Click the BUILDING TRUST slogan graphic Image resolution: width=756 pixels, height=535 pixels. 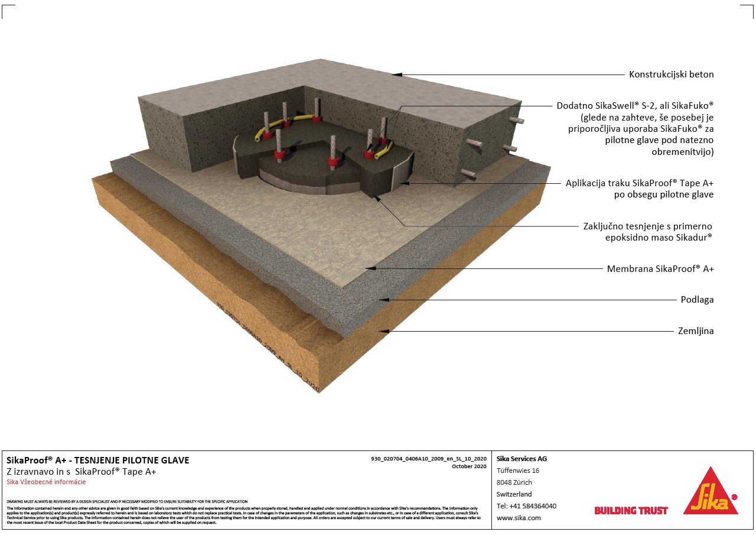631,510
